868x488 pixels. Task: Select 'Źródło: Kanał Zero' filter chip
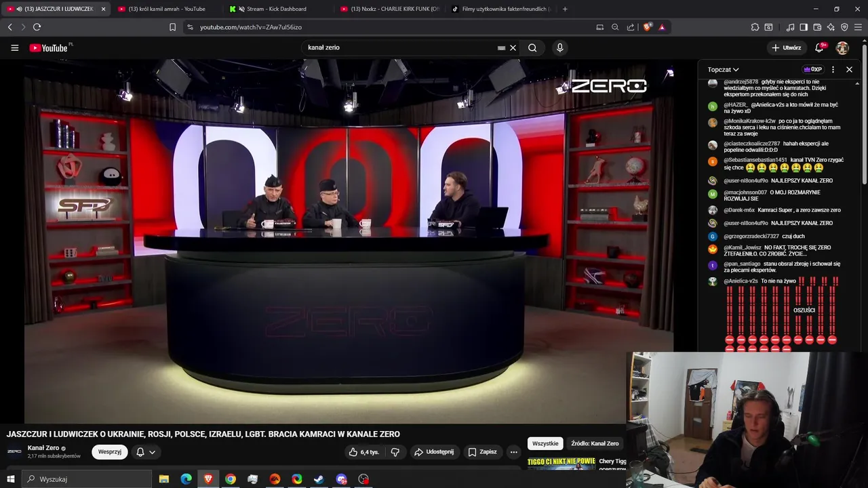coord(595,443)
